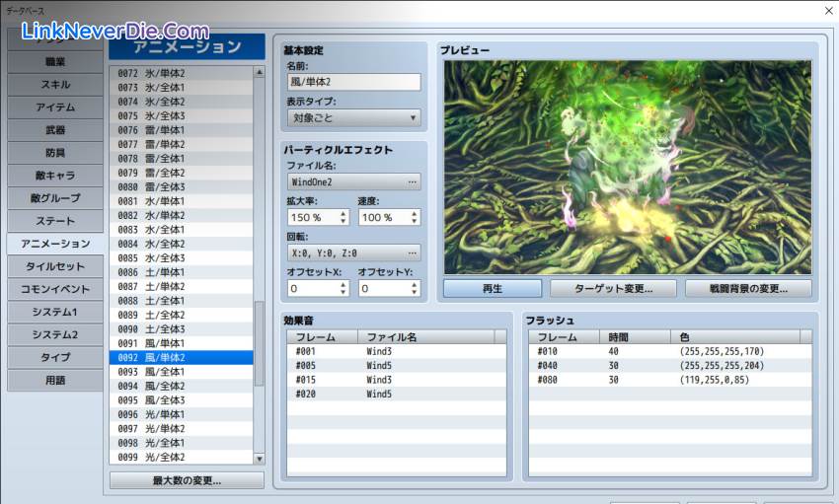Increase the オフセットX value

coord(343,284)
